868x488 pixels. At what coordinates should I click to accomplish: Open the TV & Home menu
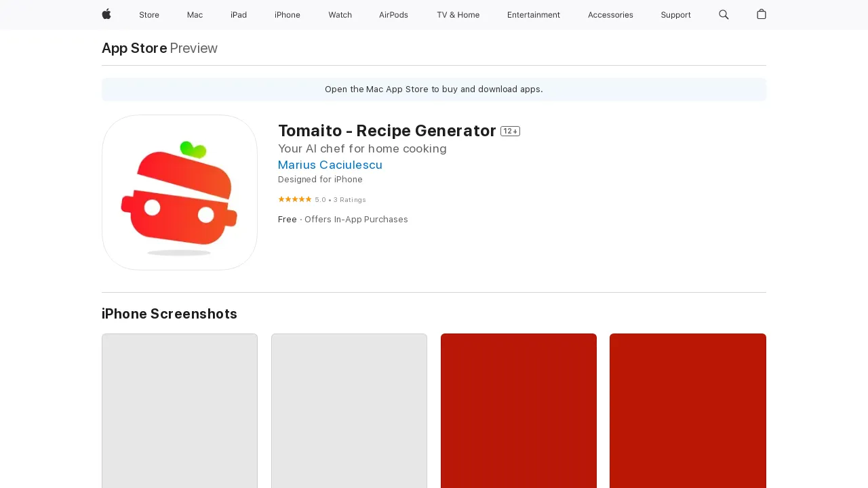(458, 15)
